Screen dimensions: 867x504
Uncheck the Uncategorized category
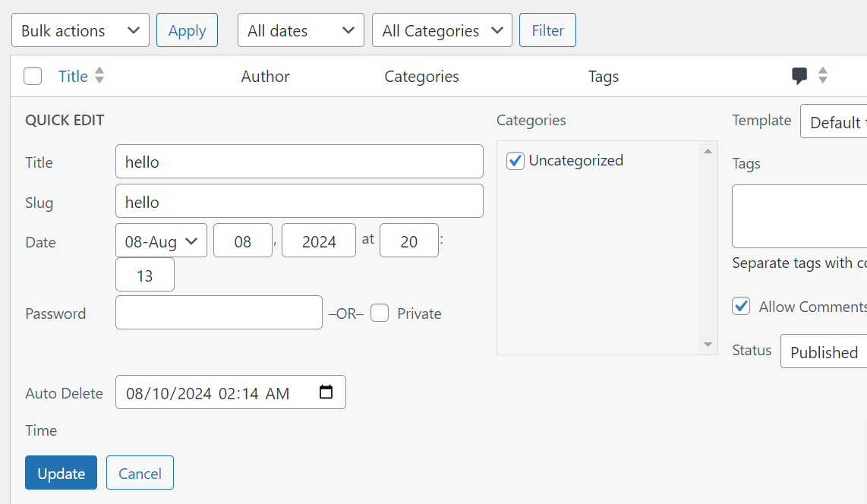[515, 161]
